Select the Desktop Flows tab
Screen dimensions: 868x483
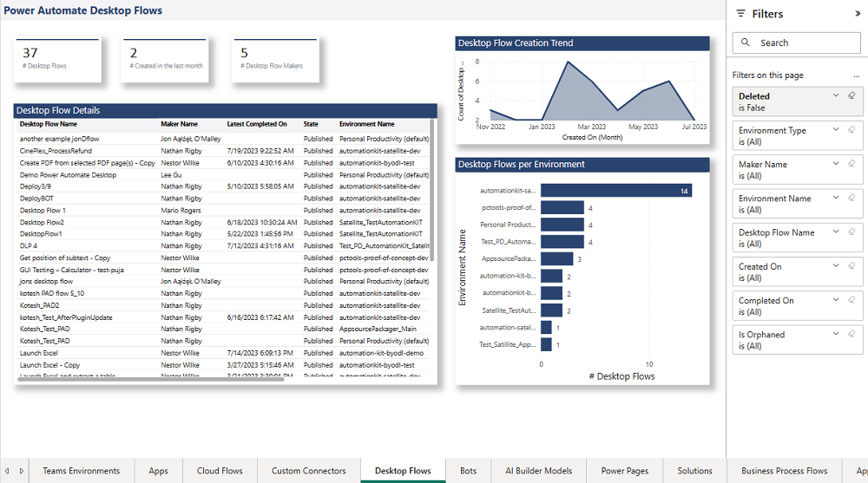(403, 471)
